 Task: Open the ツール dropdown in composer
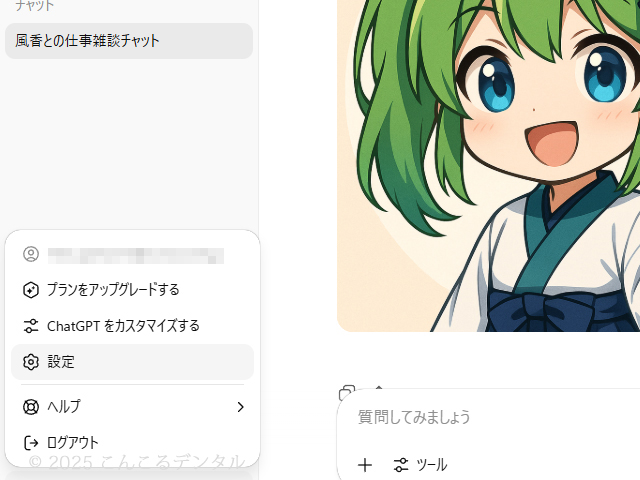click(420, 465)
